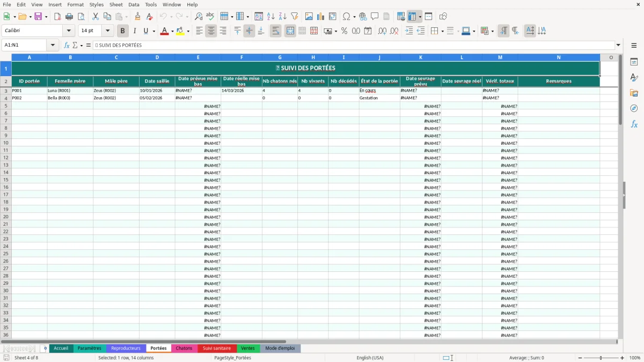Expand the Font Name dropdown

(x=69, y=31)
